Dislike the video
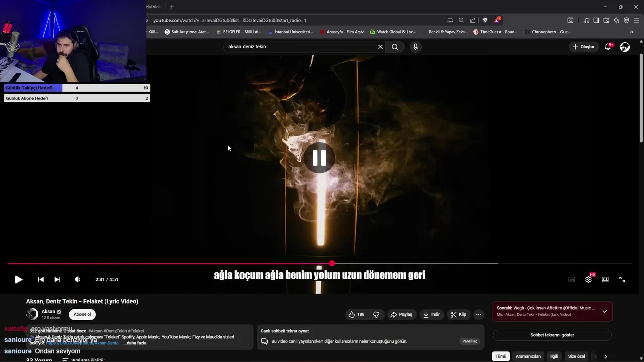Viewport: 644px width, 362px height. [x=376, y=314]
